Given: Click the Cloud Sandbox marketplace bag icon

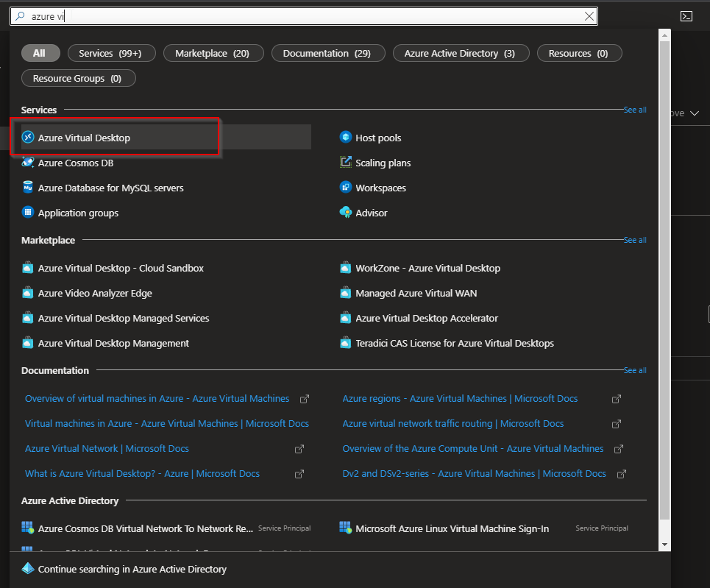Looking at the screenshot, I should click(28, 268).
